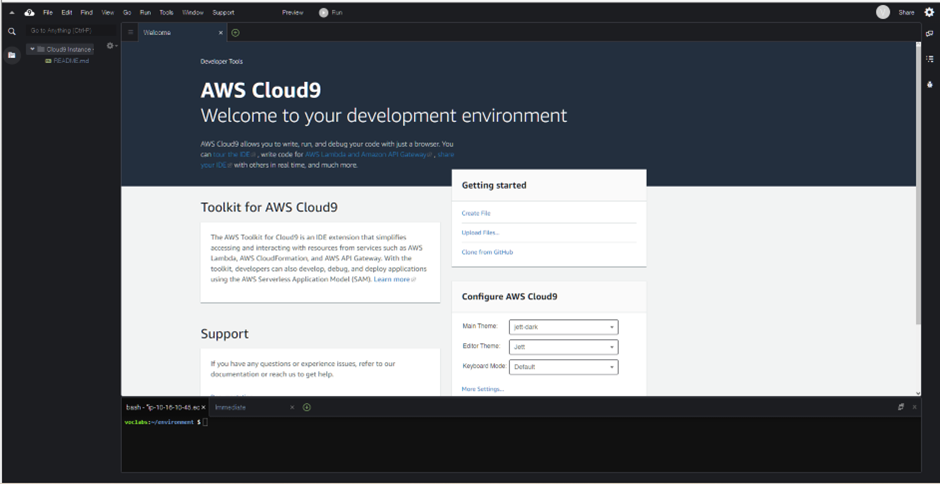Click the Create File link
This screenshot has width=940, height=484.
click(476, 214)
